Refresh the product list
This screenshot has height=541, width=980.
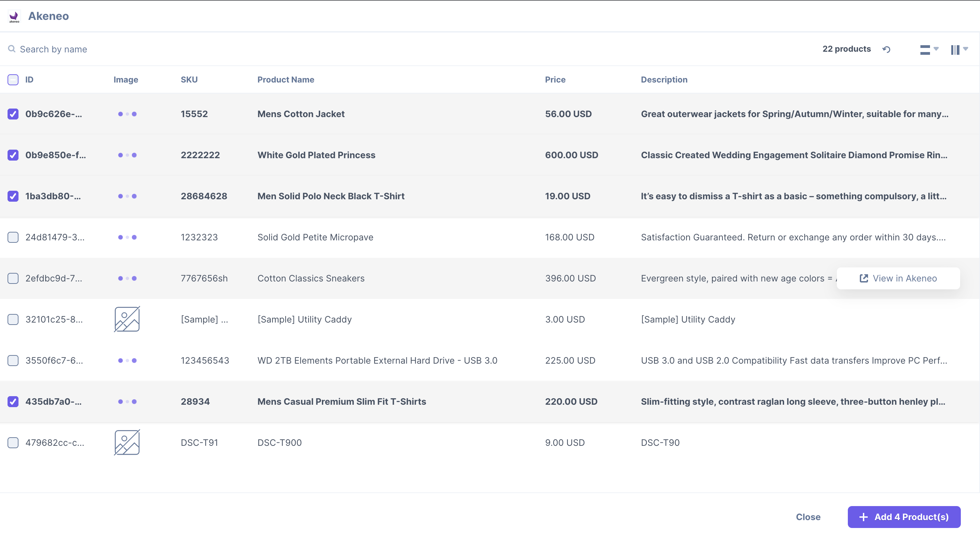[887, 49]
